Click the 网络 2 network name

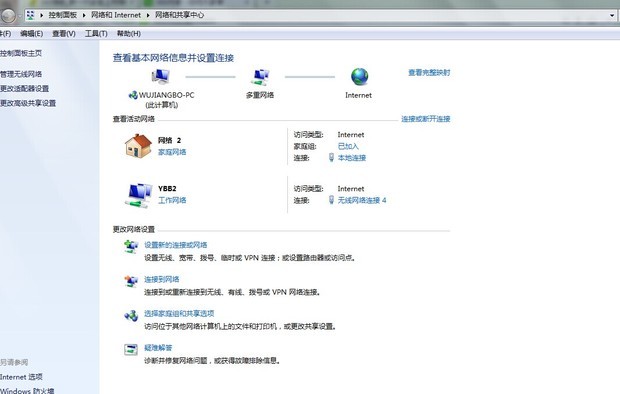[x=170, y=140]
